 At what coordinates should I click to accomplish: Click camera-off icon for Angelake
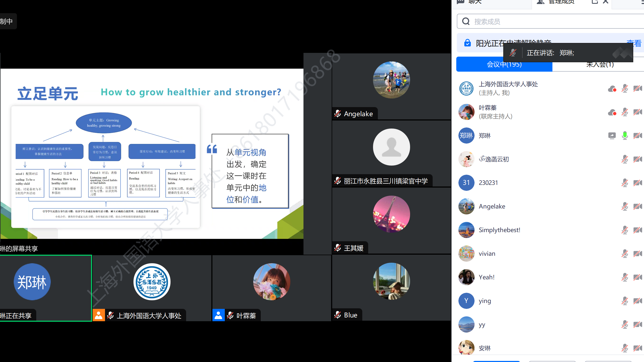point(638,207)
